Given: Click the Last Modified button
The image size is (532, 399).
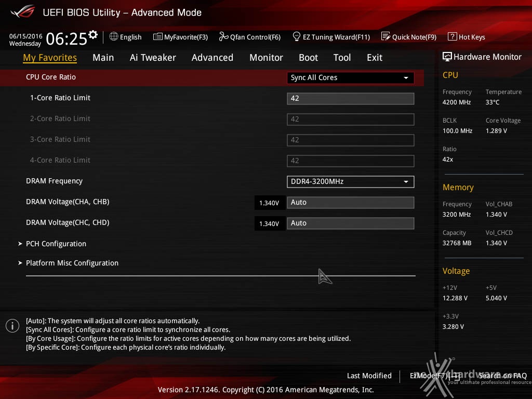Looking at the screenshot, I should coord(369,376).
